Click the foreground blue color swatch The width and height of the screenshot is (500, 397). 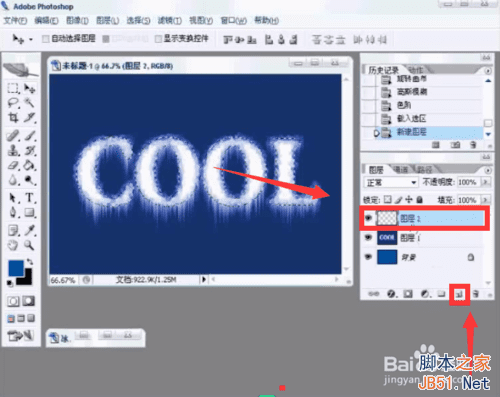(15, 267)
